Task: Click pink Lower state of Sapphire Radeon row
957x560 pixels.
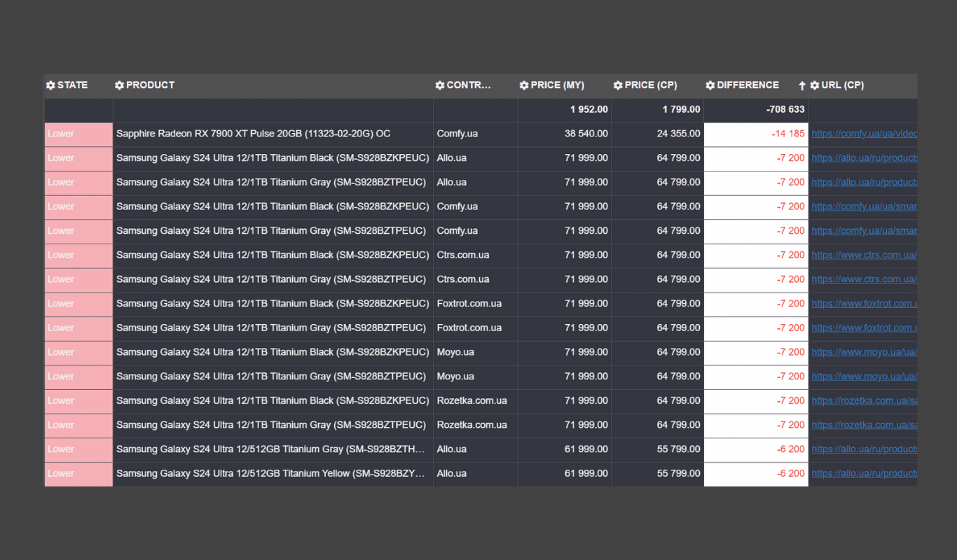Action: click(x=78, y=134)
